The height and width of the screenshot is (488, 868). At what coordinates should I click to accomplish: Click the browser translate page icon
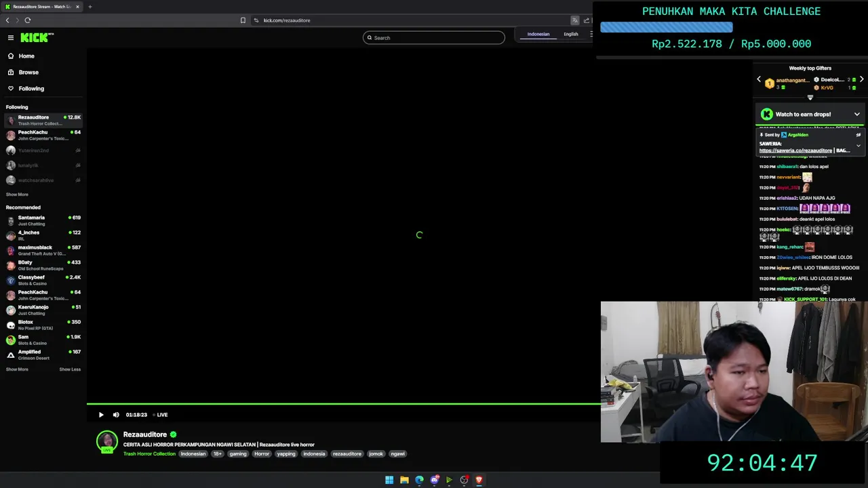[575, 20]
